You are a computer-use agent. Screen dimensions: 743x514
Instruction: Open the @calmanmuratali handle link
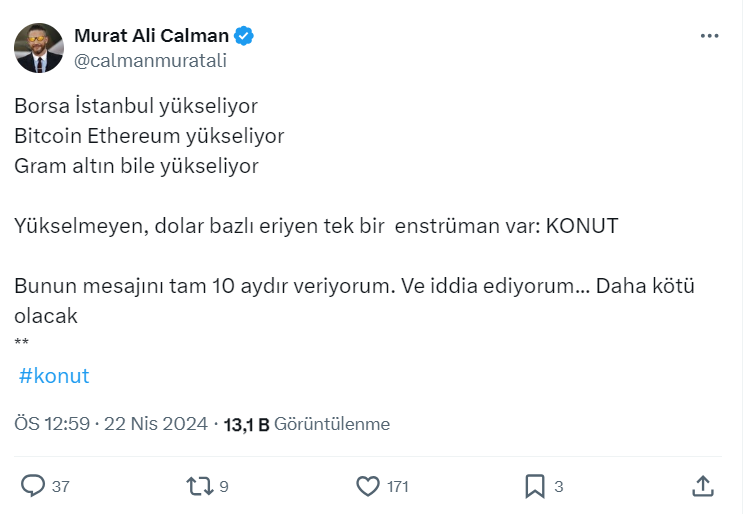tap(150, 60)
